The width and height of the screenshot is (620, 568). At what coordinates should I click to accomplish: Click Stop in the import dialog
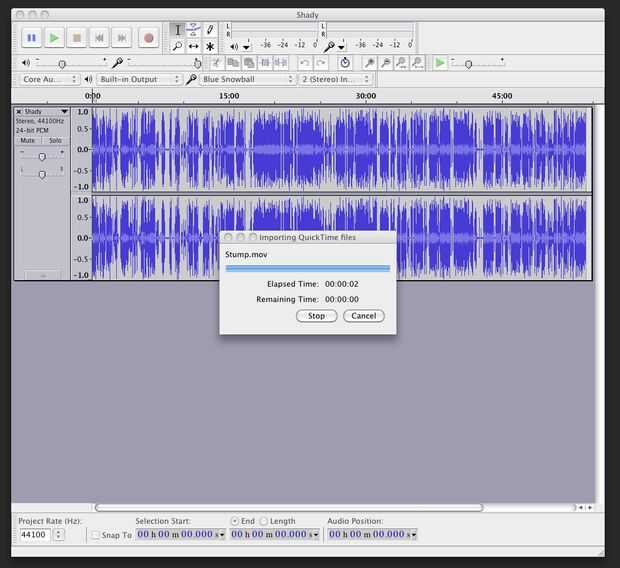click(316, 316)
